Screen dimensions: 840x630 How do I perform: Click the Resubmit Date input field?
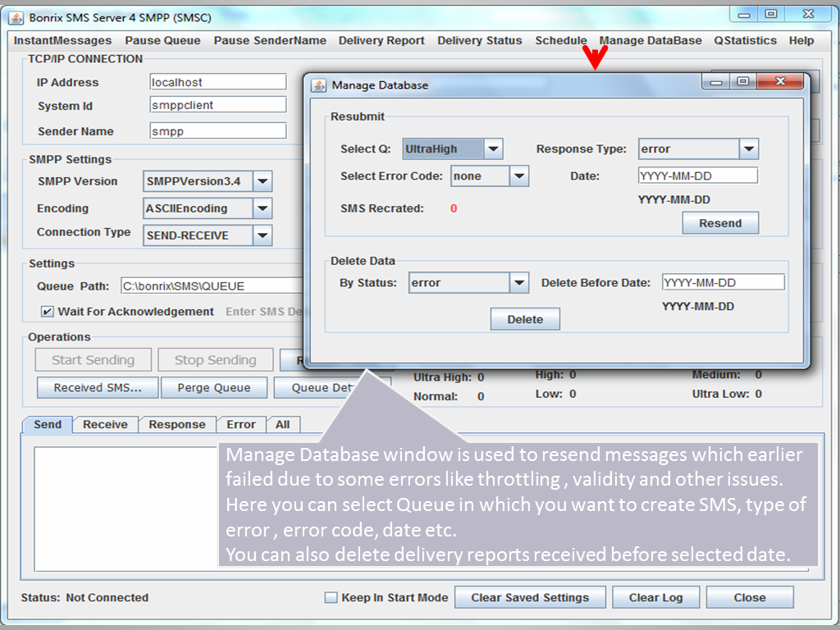pyautogui.click(x=698, y=176)
